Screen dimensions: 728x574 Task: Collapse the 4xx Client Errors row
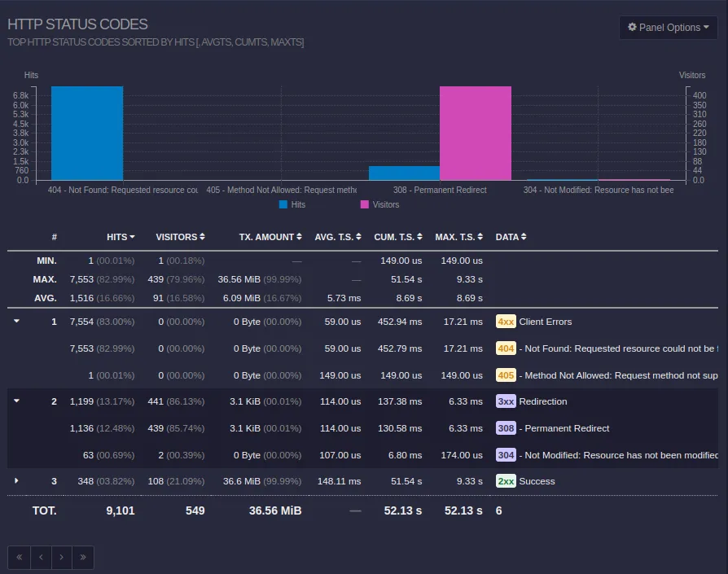click(15, 320)
